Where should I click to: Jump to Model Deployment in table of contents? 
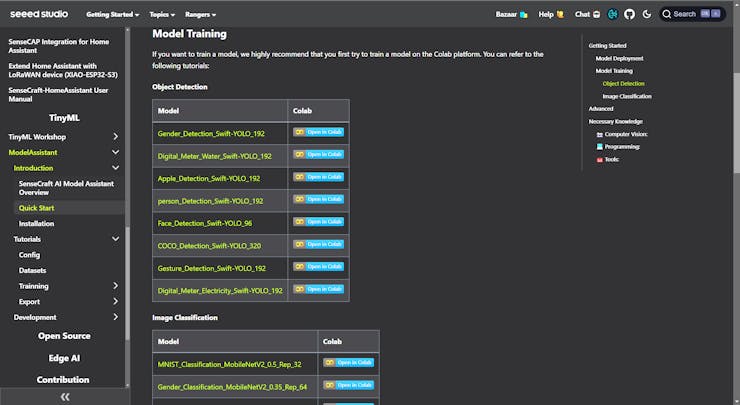point(619,59)
